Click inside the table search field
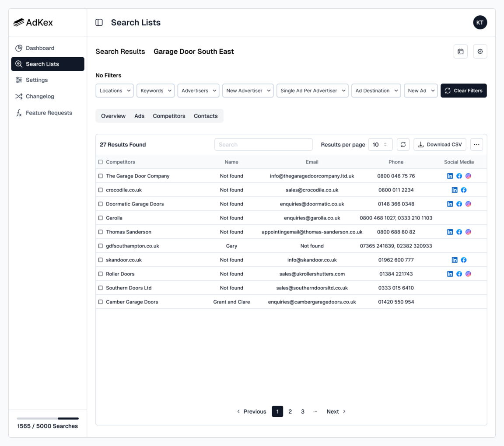The width and height of the screenshot is (504, 446). point(263,144)
